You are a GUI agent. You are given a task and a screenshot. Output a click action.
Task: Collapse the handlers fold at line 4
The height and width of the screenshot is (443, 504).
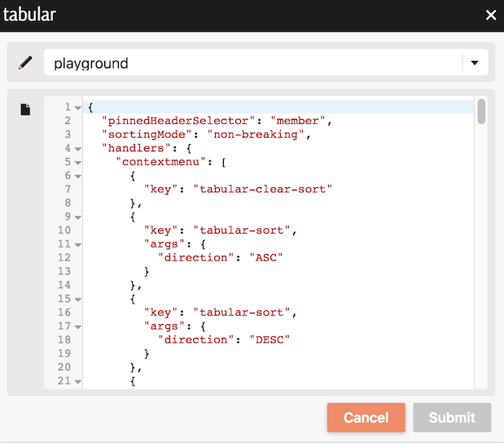click(78, 149)
